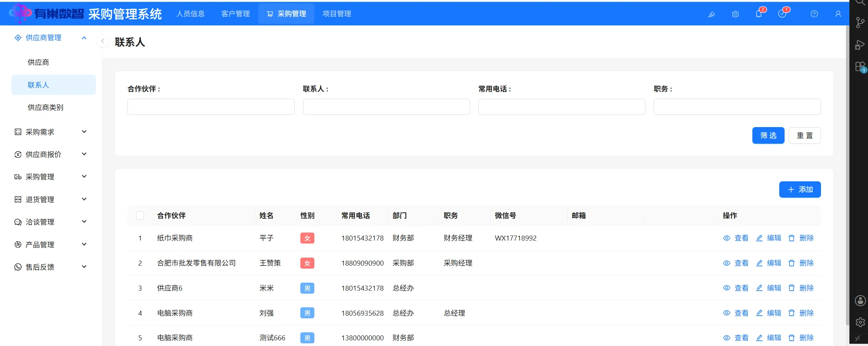This screenshot has width=868, height=346.
Task: View details of contact 刘强
Action: point(736,313)
